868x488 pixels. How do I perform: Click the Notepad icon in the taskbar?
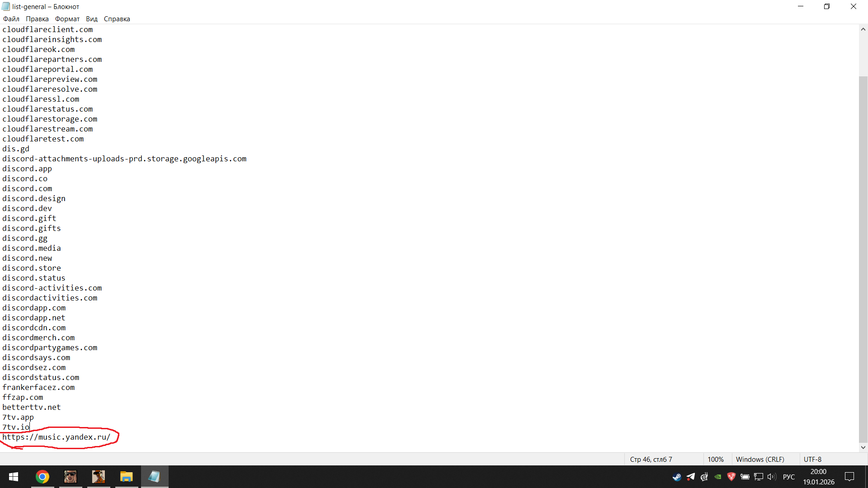(x=154, y=477)
